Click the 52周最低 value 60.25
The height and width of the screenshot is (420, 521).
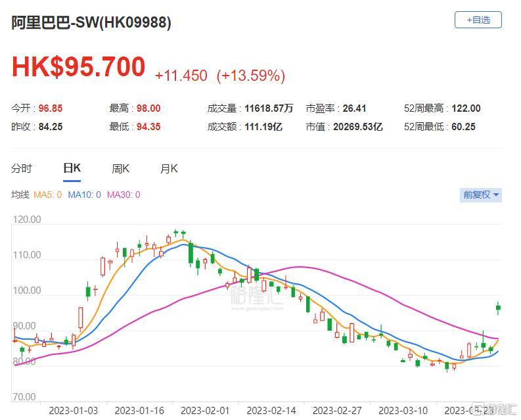[464, 127]
